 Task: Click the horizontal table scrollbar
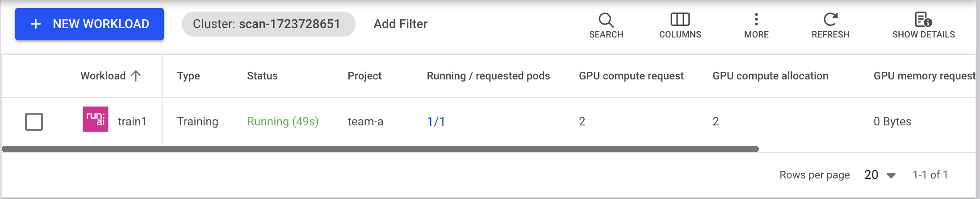380,149
